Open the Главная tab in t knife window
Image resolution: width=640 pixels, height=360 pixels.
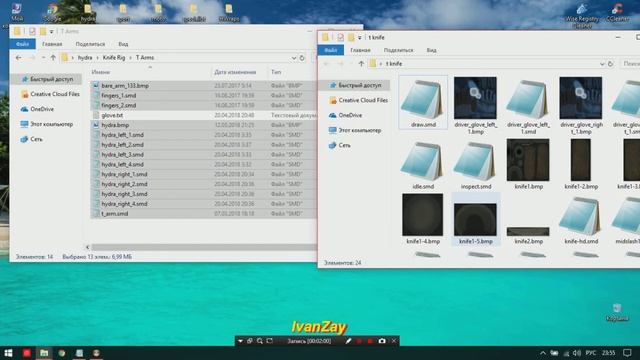pos(360,50)
